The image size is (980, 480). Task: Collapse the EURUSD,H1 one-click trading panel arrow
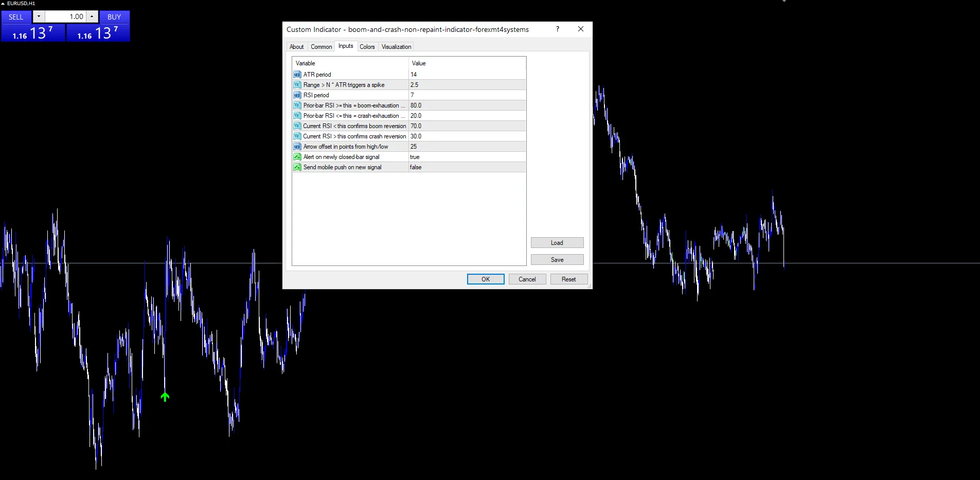tap(3, 3)
